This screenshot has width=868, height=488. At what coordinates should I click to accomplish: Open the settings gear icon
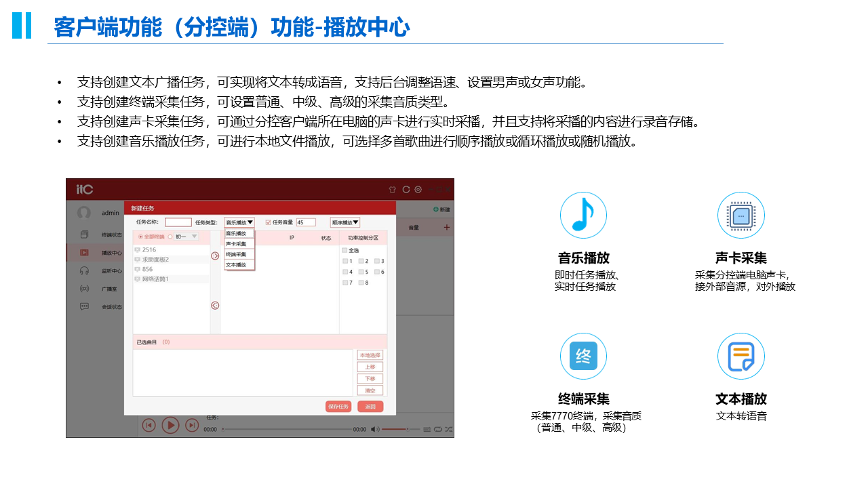pos(418,190)
